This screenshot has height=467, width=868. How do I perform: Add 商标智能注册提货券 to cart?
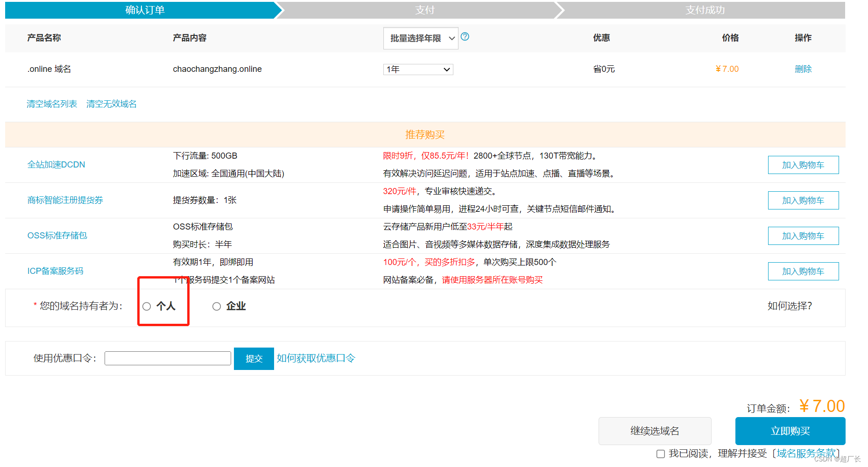[803, 201]
